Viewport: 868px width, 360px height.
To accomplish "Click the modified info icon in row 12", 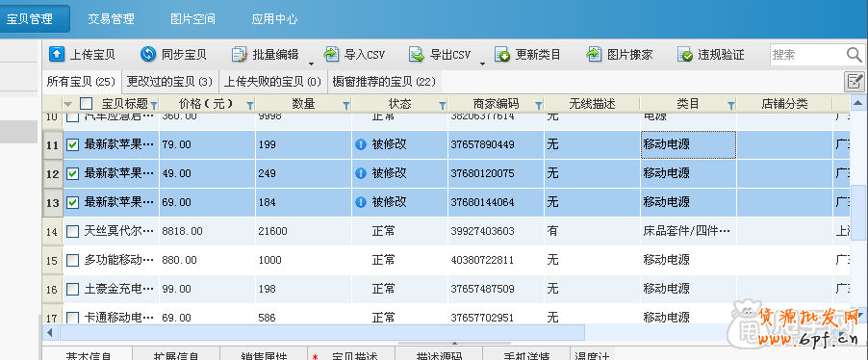I will tap(360, 173).
